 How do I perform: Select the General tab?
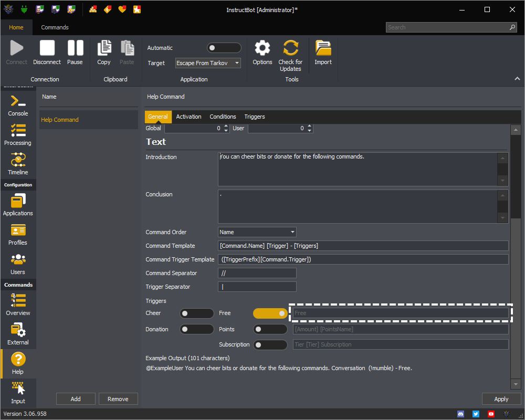point(158,117)
